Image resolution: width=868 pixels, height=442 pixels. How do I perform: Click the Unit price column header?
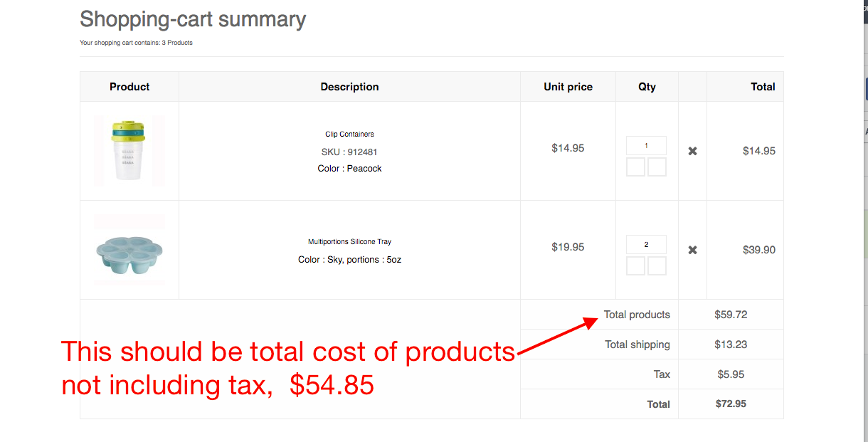coord(568,87)
